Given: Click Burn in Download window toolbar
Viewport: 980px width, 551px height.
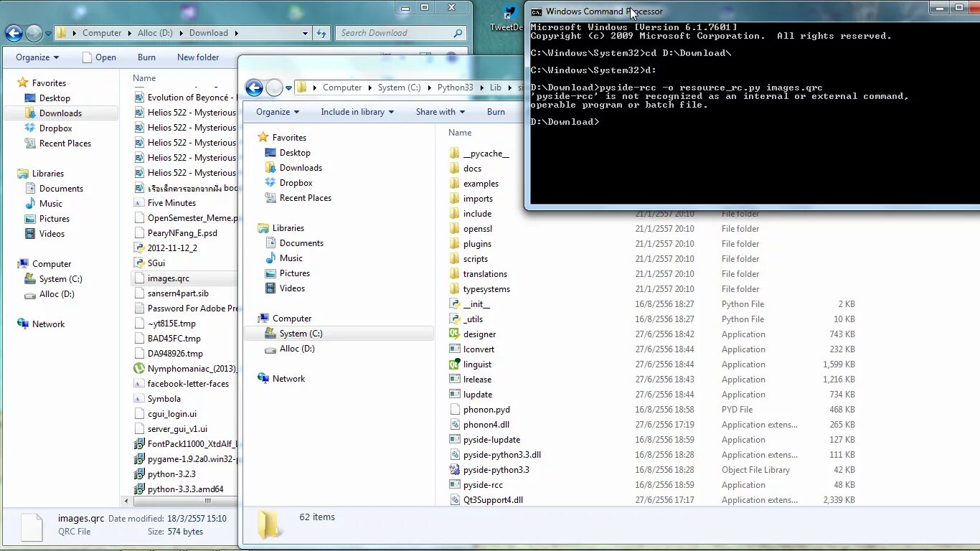Looking at the screenshot, I should [x=146, y=57].
